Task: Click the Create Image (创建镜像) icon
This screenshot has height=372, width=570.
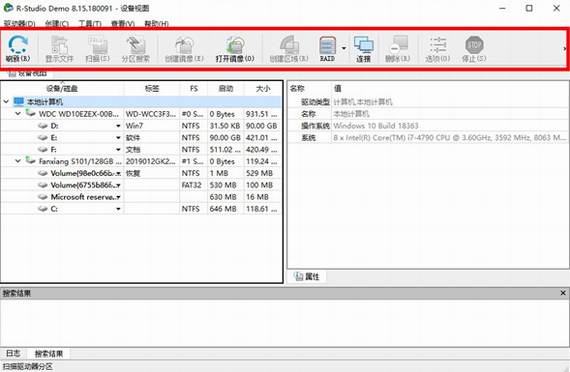Action: (184, 48)
